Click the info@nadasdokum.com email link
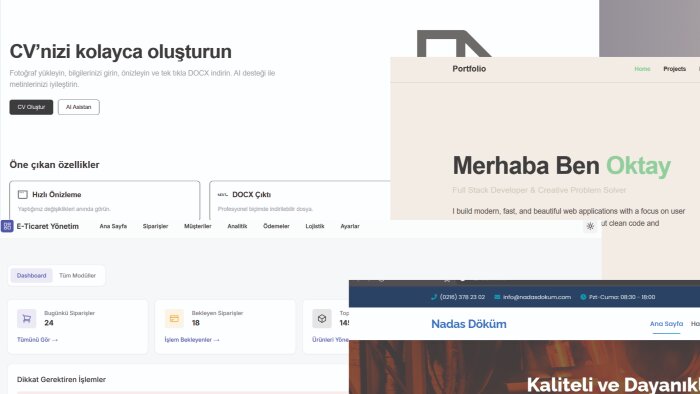Image resolution: width=700 pixels, height=394 pixels. pos(537,297)
